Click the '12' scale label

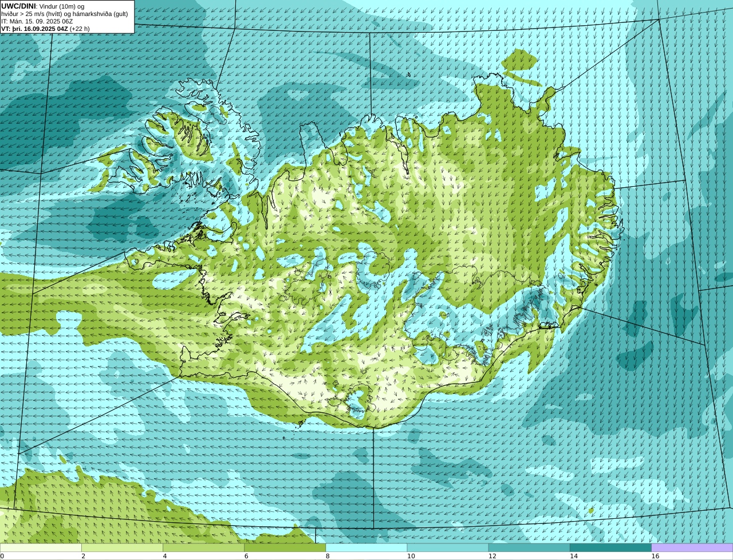pos(492,556)
